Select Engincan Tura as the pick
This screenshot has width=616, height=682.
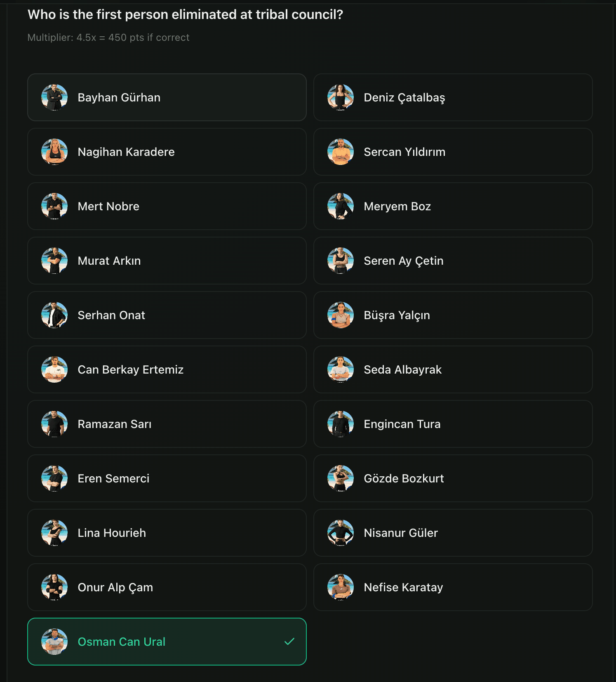click(x=453, y=424)
